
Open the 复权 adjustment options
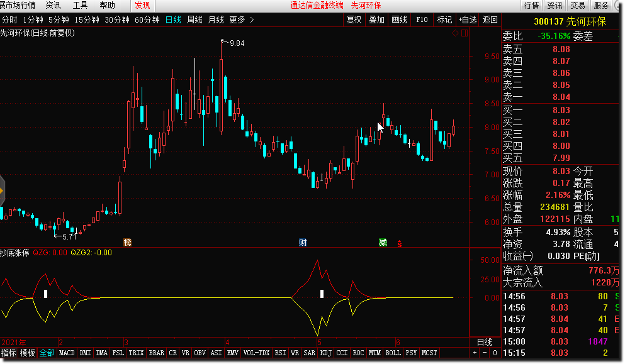click(354, 19)
